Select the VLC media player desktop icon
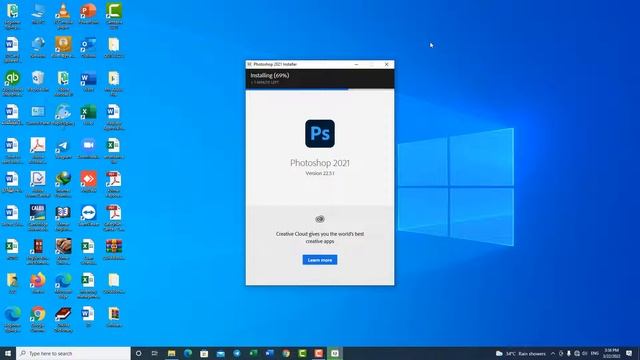Viewport: 640px width, 360px height. pos(63,16)
